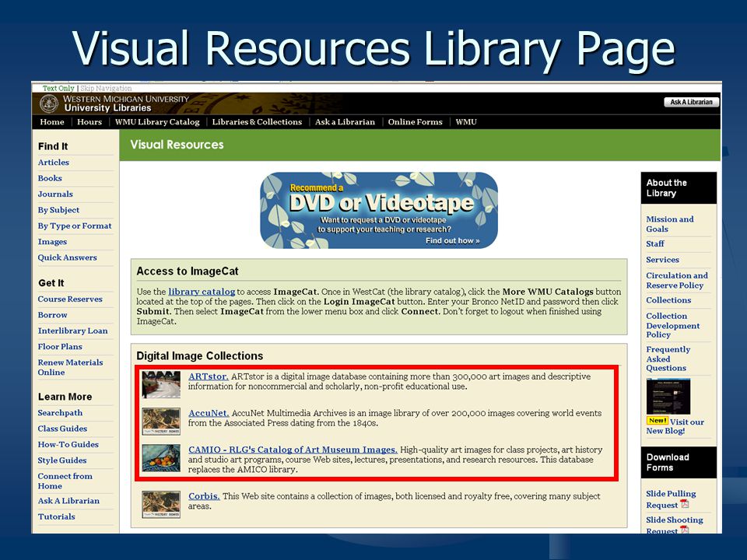Open Ask a Librarian in the nav bar
The image size is (747, 560).
point(345,122)
